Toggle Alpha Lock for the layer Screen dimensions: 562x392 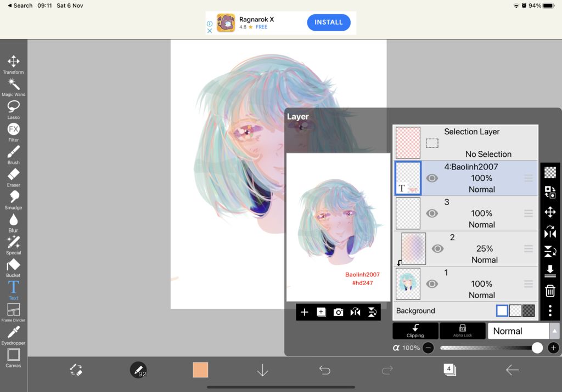[x=462, y=331]
